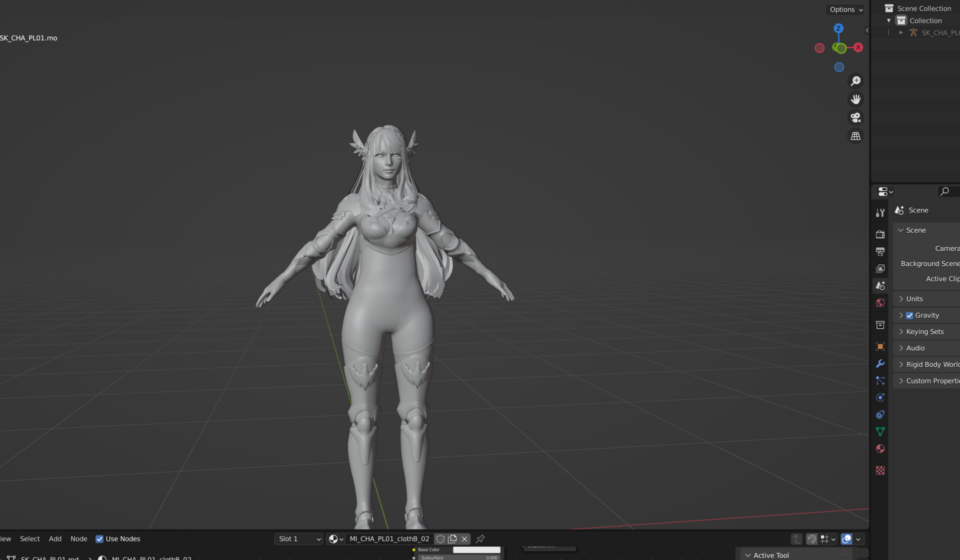Open the Modifiers wrench tab icon
Image resolution: width=960 pixels, height=560 pixels.
coord(880,364)
